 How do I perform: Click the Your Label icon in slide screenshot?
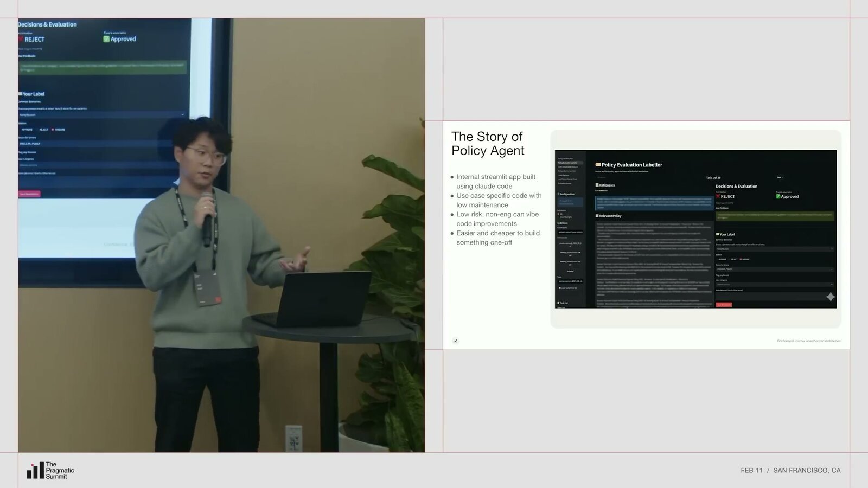[x=718, y=234]
